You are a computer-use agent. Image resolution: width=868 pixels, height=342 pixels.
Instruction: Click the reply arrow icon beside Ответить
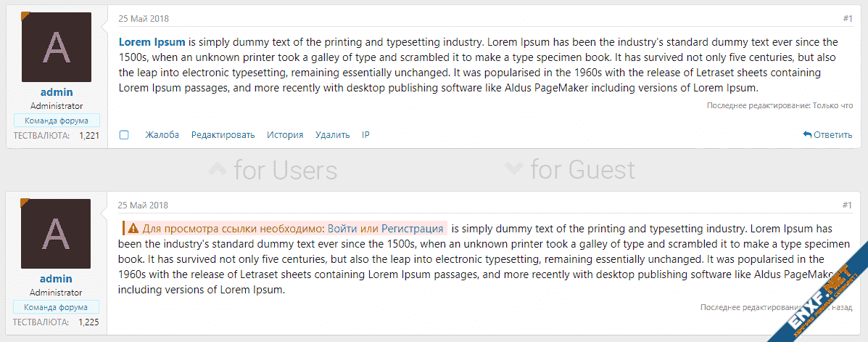(807, 135)
